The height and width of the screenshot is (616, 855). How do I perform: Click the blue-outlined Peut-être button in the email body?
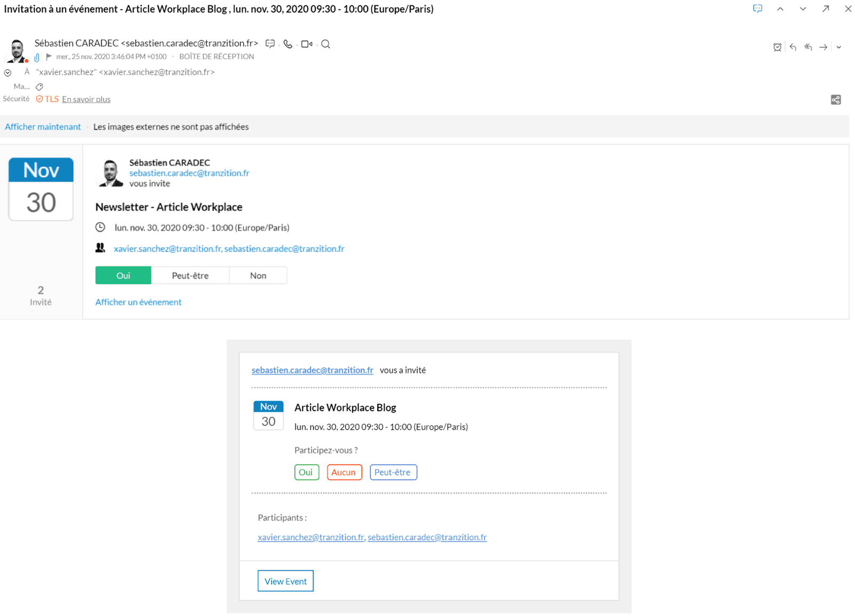[393, 472]
